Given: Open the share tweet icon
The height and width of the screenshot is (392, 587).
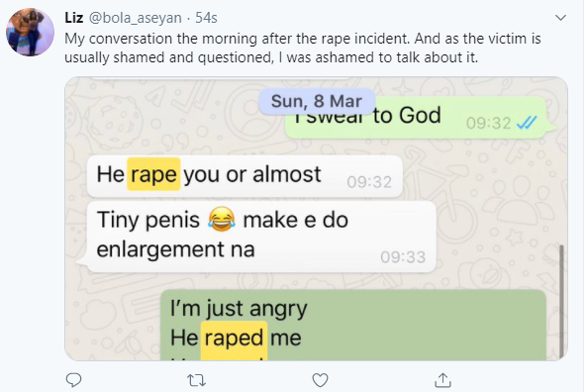Looking at the screenshot, I should (x=442, y=380).
